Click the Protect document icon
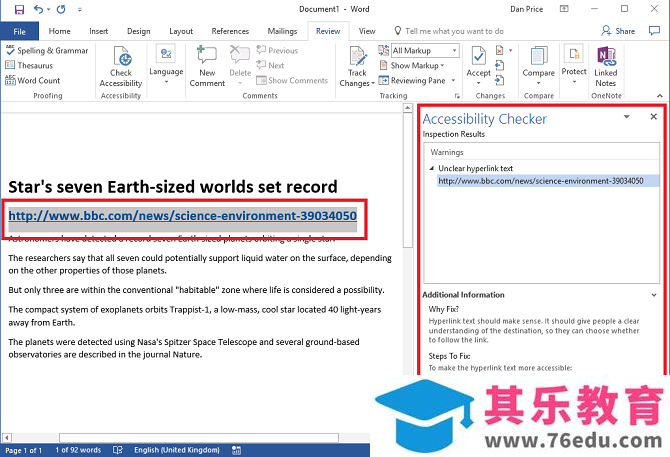This screenshot has height=457, width=670. (574, 55)
